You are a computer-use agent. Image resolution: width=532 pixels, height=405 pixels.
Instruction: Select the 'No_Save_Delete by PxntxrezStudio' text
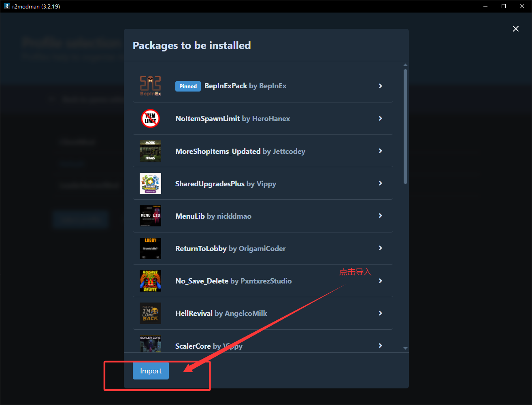click(x=234, y=281)
